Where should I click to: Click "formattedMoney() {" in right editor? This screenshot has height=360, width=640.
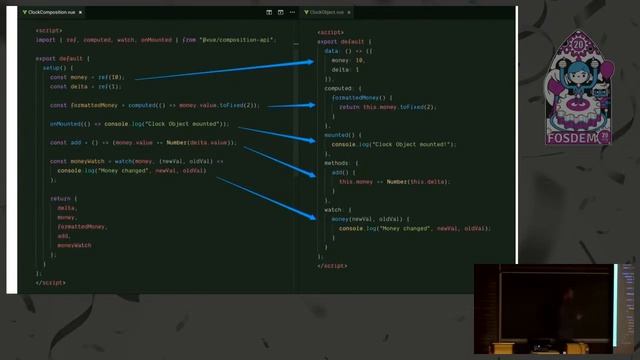pos(362,98)
